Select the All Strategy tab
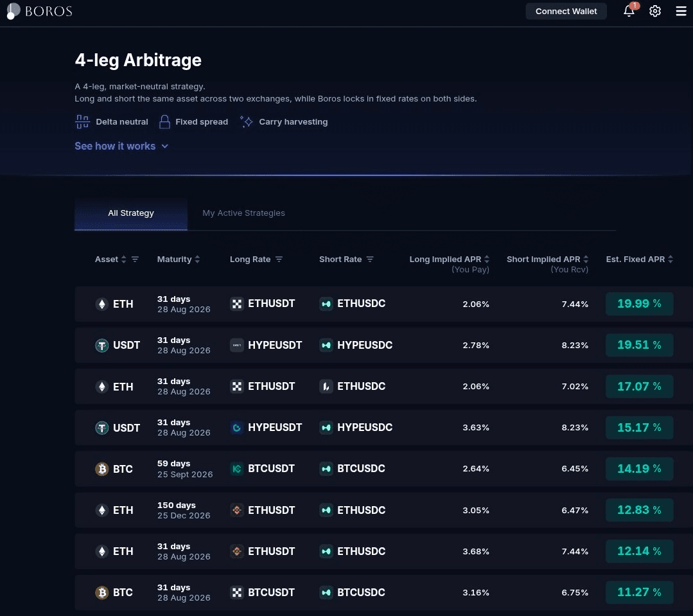 [x=131, y=213]
